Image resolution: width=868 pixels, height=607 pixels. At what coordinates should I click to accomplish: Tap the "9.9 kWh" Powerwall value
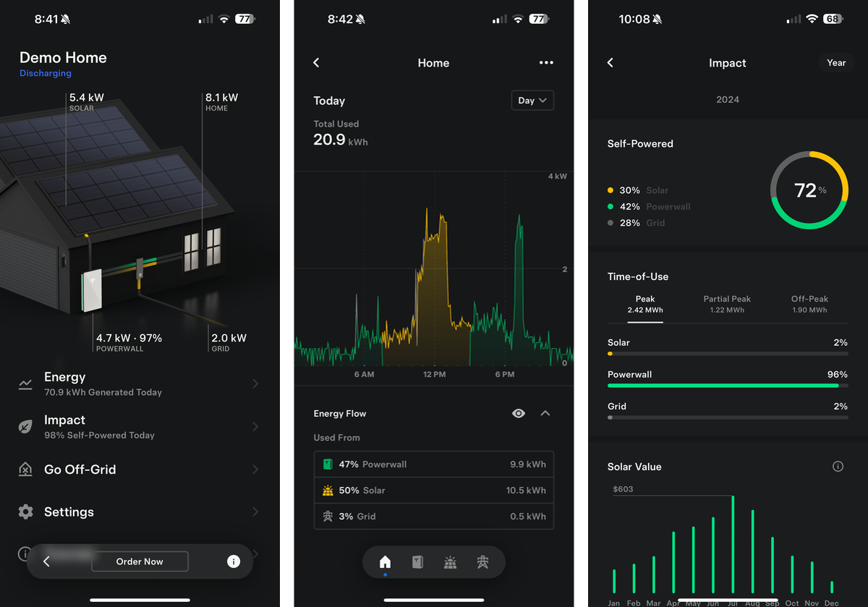[527, 464]
